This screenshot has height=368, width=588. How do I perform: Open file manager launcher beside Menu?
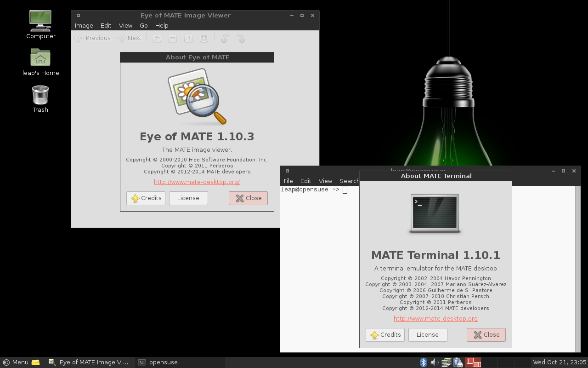[35, 362]
